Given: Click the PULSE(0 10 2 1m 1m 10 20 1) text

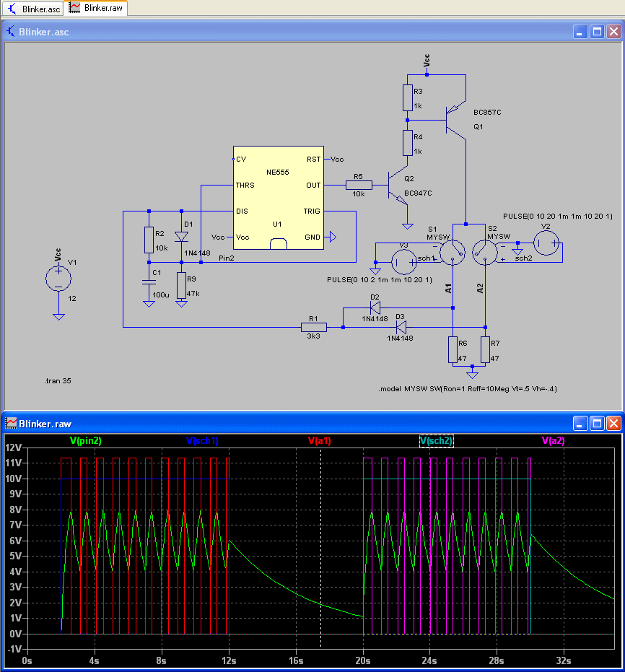Looking at the screenshot, I should (380, 279).
